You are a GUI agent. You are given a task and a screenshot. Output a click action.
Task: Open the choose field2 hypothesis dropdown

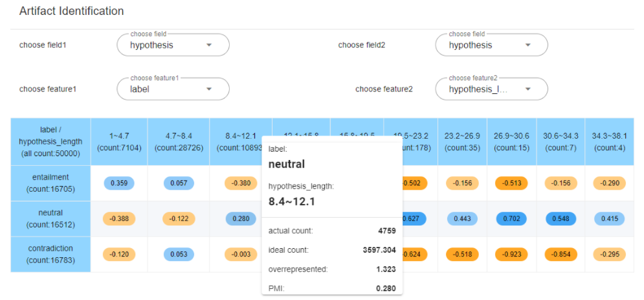click(491, 45)
